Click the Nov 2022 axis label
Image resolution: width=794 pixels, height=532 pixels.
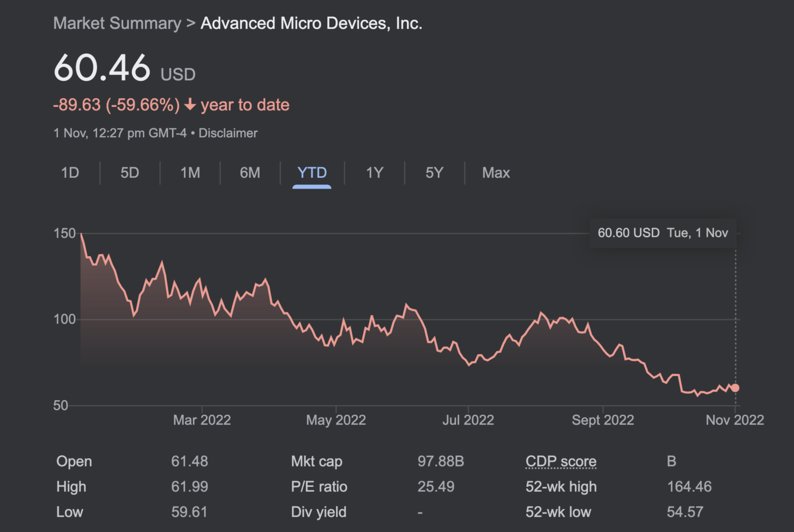coord(735,420)
